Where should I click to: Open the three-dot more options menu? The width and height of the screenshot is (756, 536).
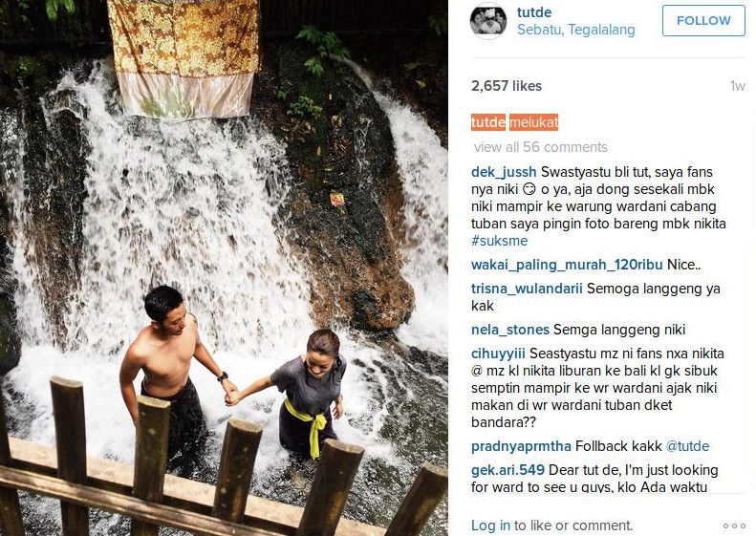[x=734, y=525]
